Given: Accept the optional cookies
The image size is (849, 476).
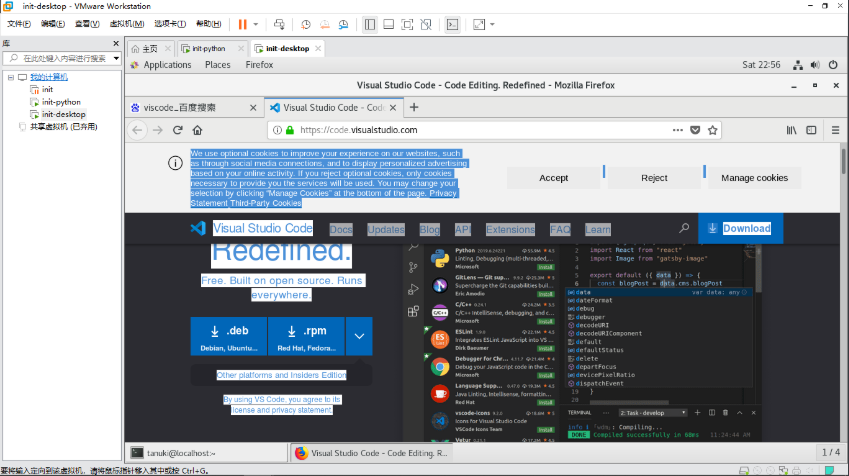Looking at the screenshot, I should coord(553,178).
